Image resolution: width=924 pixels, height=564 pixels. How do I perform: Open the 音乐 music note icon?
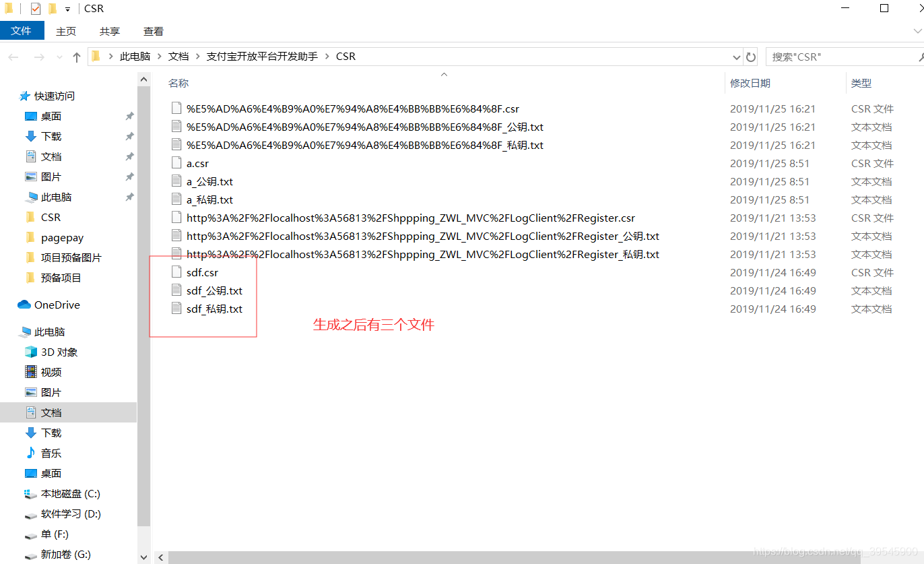[30, 453]
